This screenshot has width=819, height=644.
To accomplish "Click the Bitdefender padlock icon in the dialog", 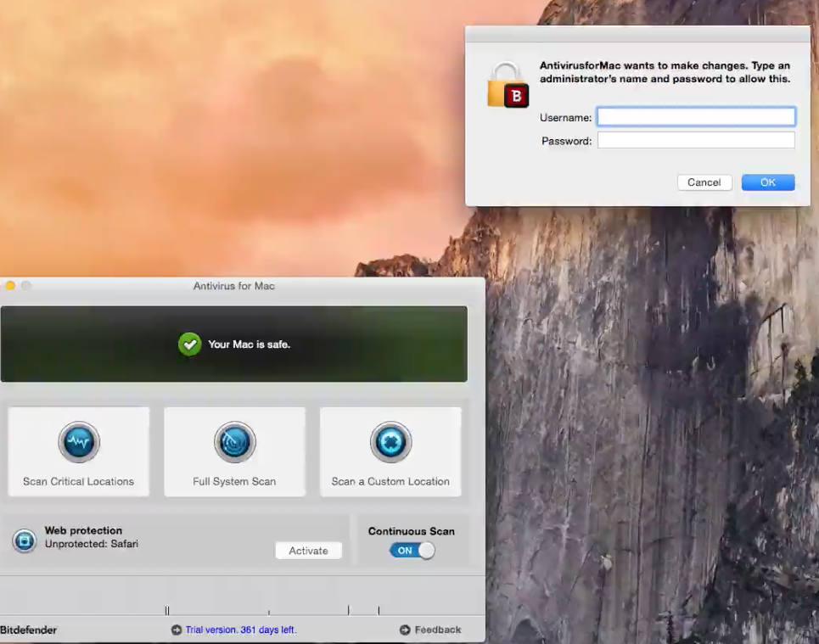I will pos(508,85).
